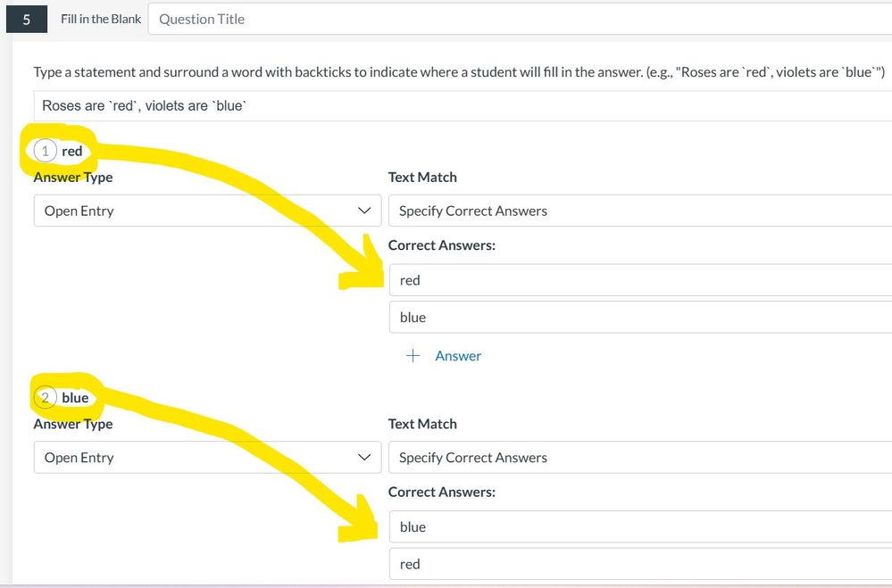Click the plus icon to add answer
The image size is (892, 588).
pyautogui.click(x=413, y=356)
